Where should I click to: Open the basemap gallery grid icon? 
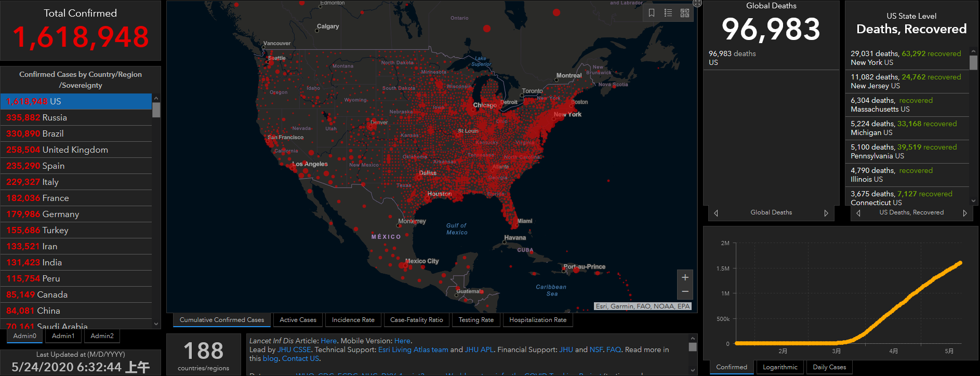[685, 13]
